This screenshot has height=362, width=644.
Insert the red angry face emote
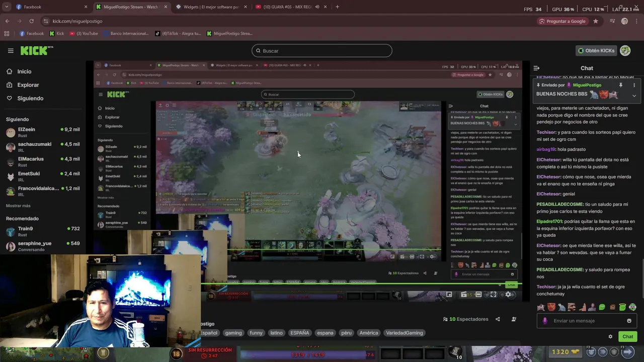click(x=551, y=307)
